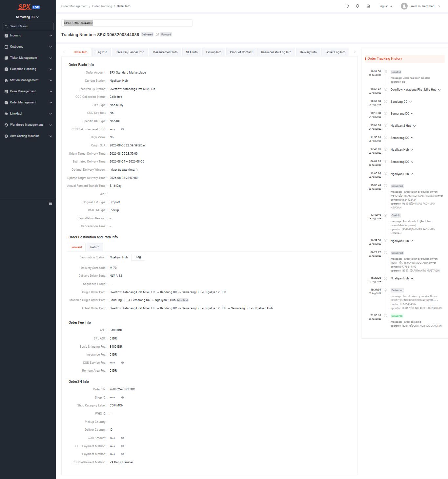This screenshot has width=448, height=479.
Task: Unmask the Payment Method value
Action: 122,454
